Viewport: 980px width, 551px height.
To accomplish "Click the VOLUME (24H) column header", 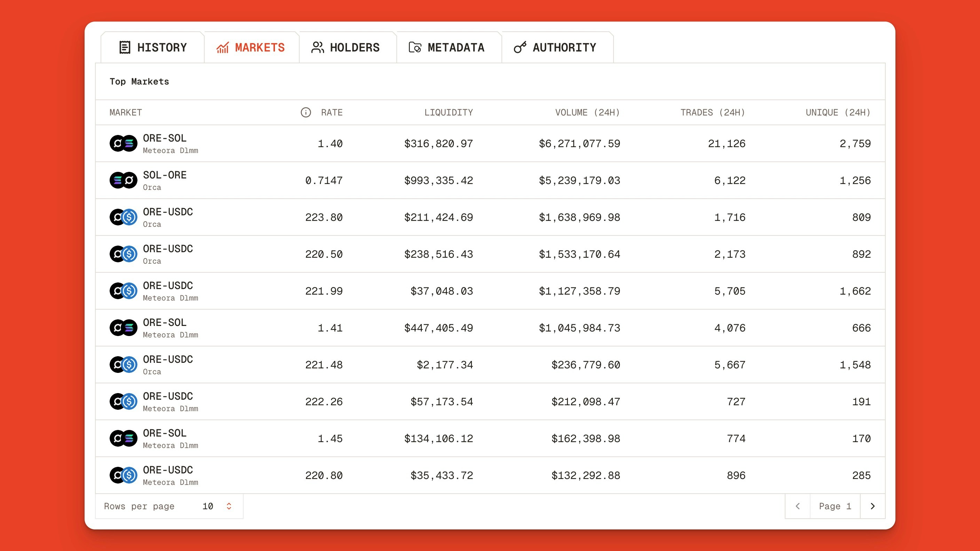I will pyautogui.click(x=587, y=113).
